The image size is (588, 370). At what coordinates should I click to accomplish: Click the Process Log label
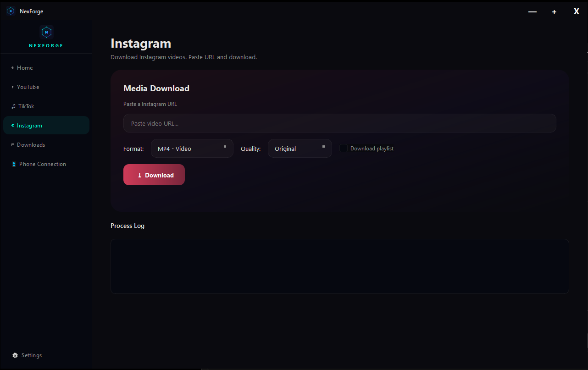pos(128,226)
